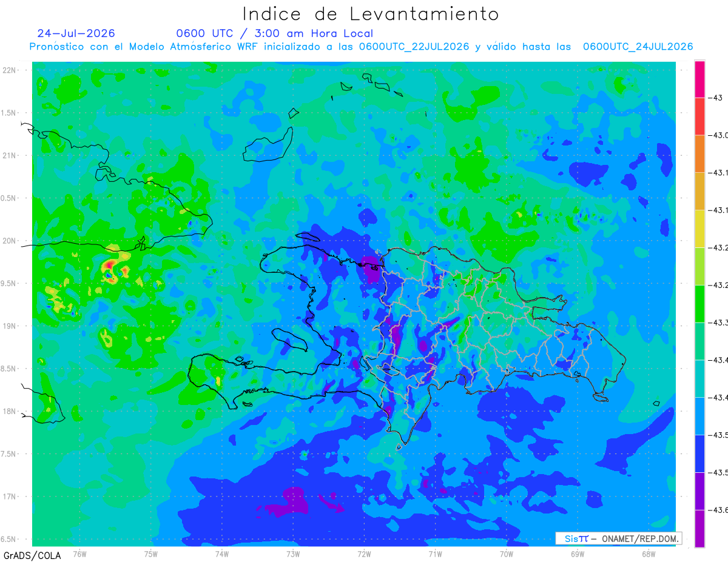This screenshot has width=728, height=562.
Task: Click the "-43.3" legend value
Action: 719,323
